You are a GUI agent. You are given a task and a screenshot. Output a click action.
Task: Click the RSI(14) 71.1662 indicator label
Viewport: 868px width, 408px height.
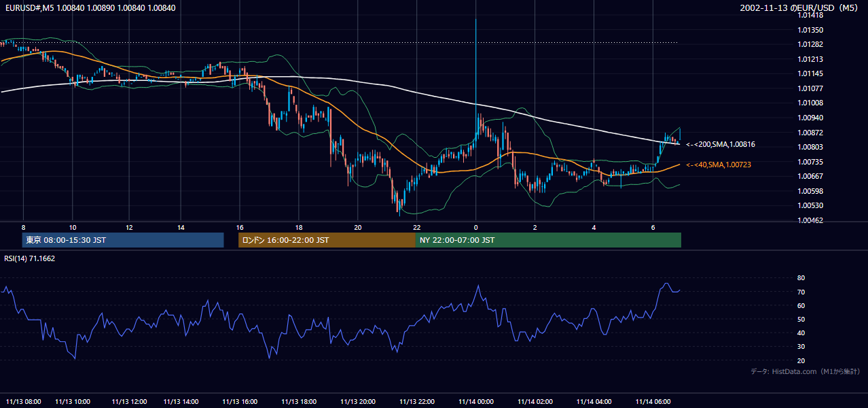(x=30, y=258)
